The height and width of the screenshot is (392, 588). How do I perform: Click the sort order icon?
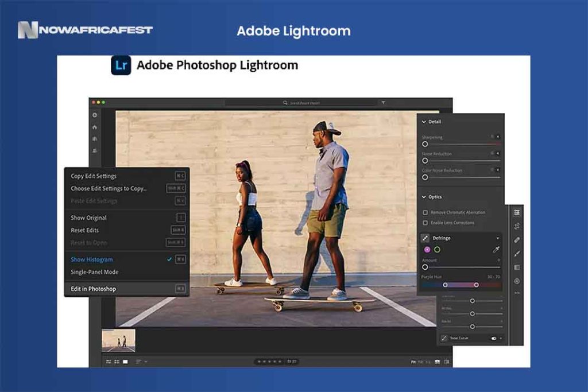pyautogui.click(x=138, y=362)
